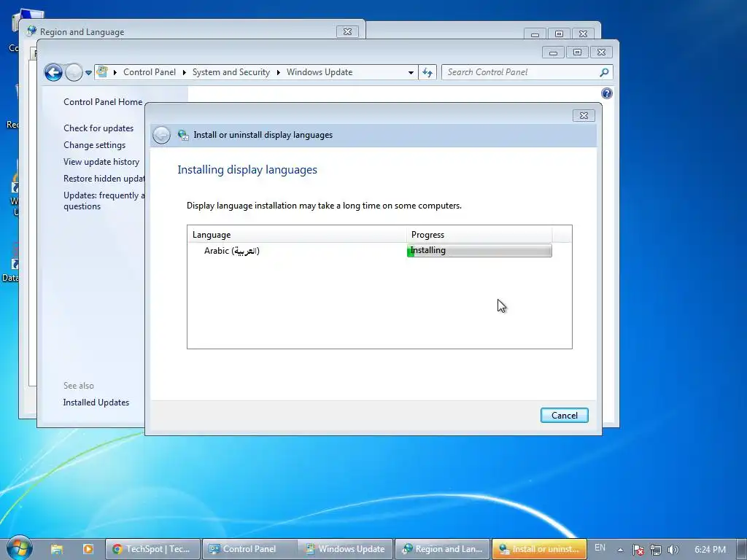Show hidden tray icons arrow
The image size is (747, 560).
click(620, 550)
